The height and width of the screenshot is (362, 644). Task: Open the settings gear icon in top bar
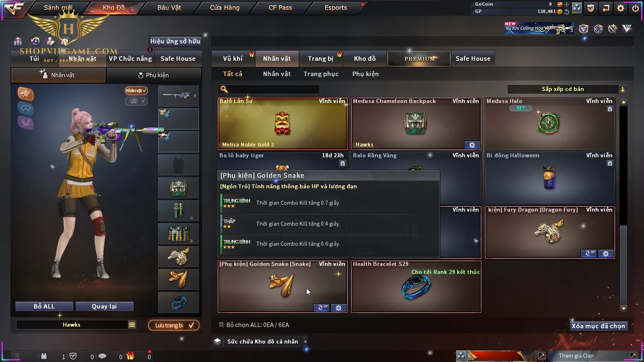pyautogui.click(x=621, y=8)
